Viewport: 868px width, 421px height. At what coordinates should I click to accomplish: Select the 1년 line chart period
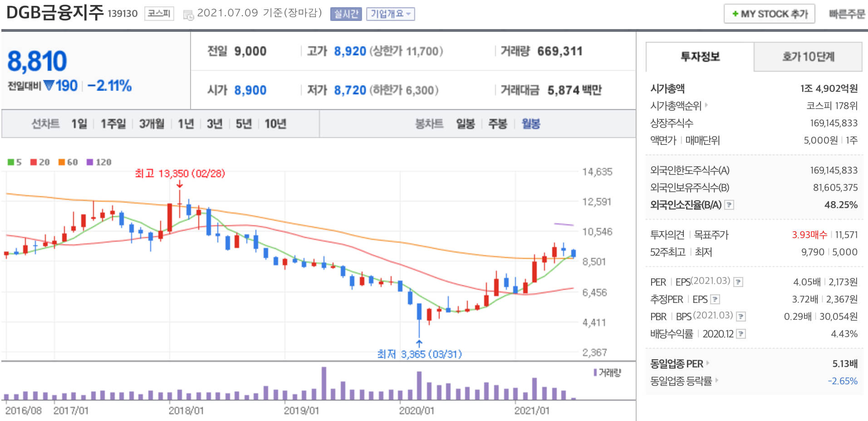186,124
